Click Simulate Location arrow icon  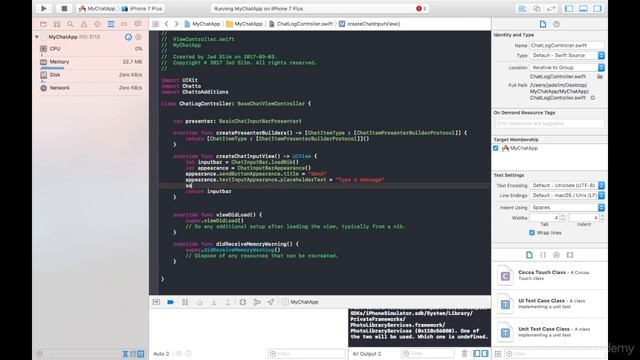[x=271, y=302]
